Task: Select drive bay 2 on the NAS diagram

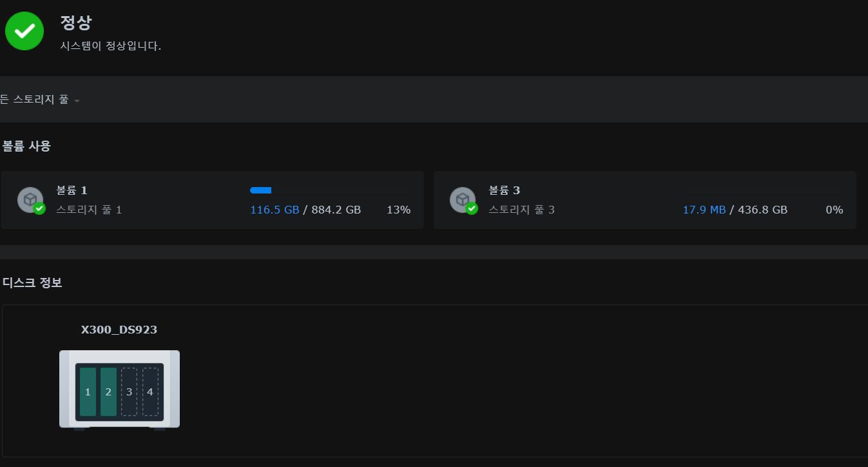Action: pos(108,392)
